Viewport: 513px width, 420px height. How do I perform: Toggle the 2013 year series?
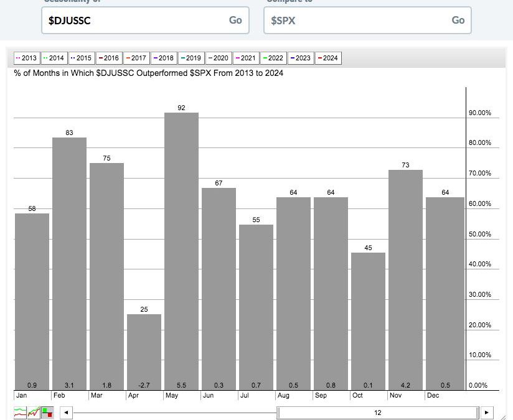(x=27, y=58)
